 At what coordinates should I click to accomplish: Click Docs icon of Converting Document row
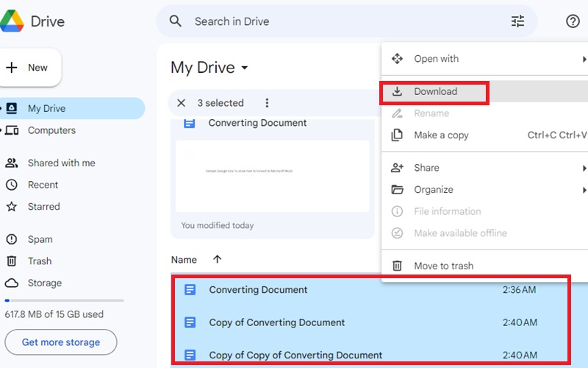(190, 289)
